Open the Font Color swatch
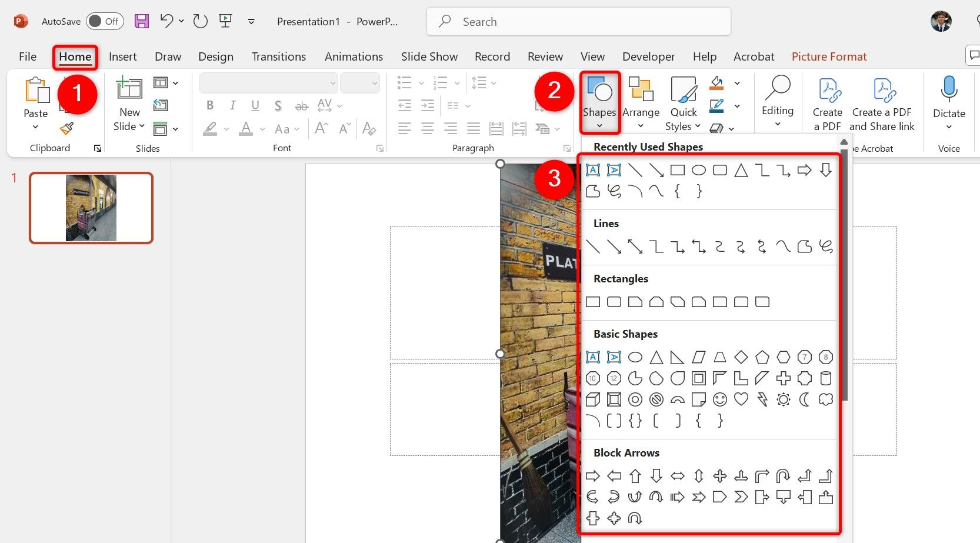This screenshot has height=543, width=980. pos(246,128)
